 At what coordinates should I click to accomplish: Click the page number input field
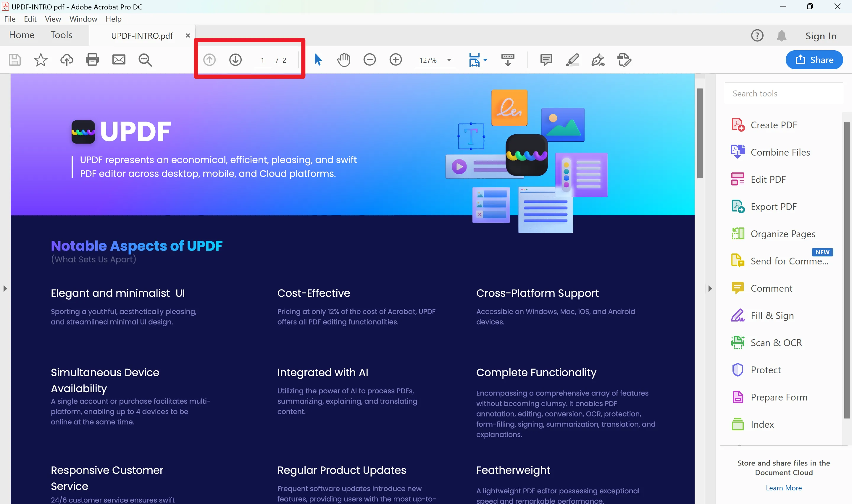[x=263, y=60]
